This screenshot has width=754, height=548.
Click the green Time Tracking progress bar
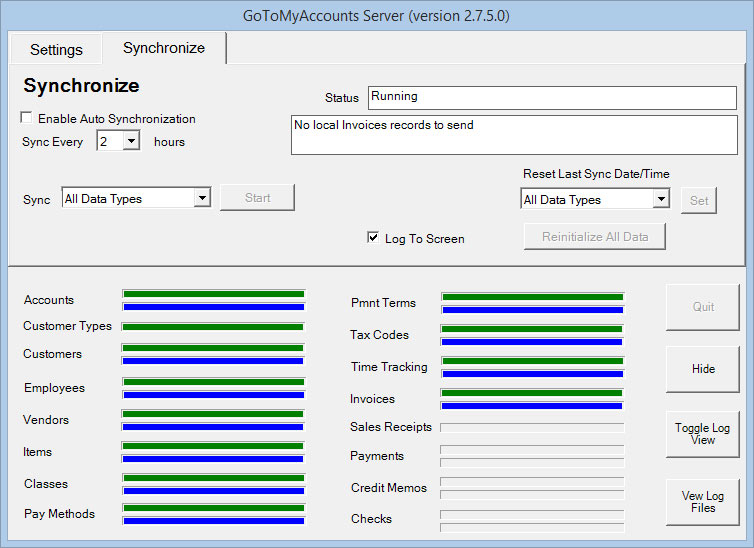533,361
